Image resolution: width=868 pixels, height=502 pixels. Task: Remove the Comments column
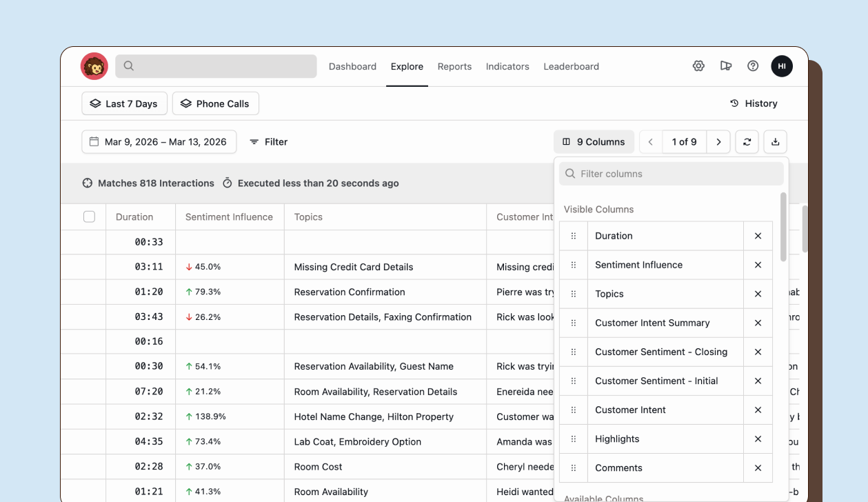pyautogui.click(x=758, y=468)
